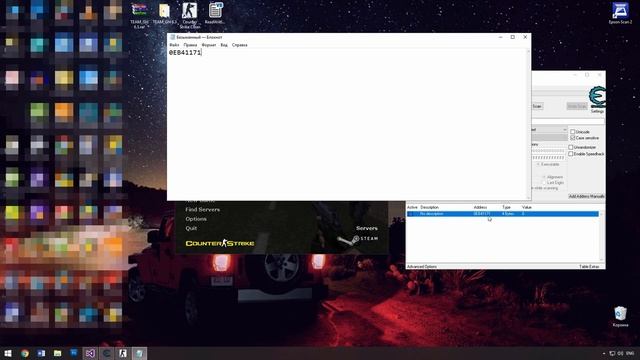Open Visual Studio from the taskbar
The height and width of the screenshot is (360, 640).
[90, 353]
